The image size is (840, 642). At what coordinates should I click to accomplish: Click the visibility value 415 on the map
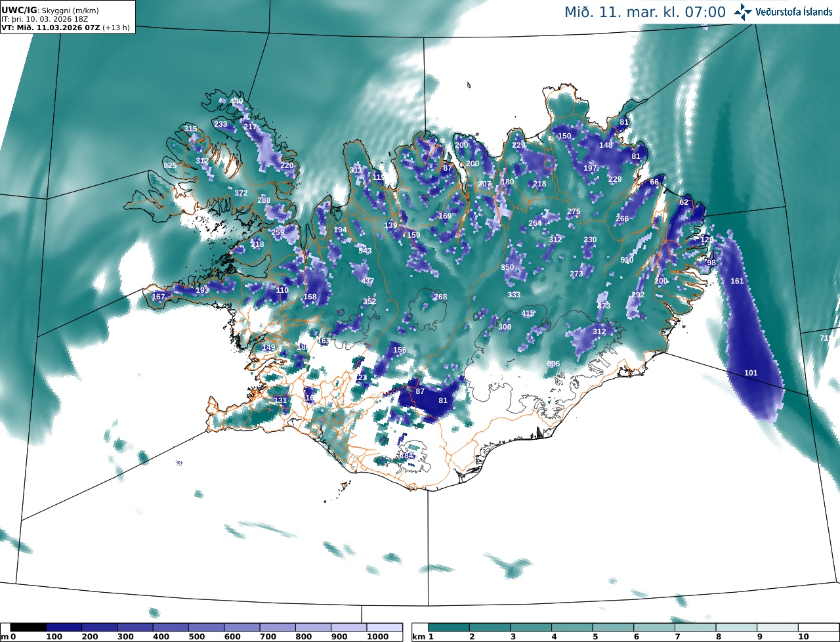click(x=528, y=313)
